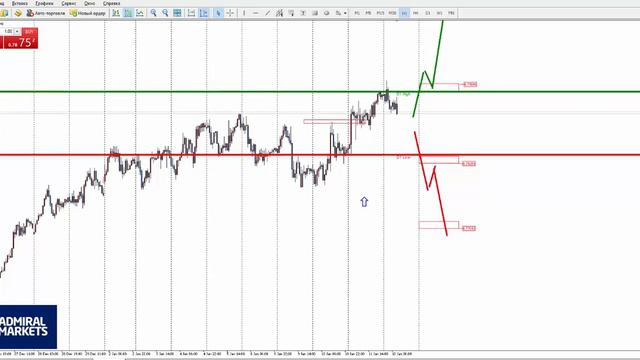
Task: Tile chart windows with grid icon
Action: tap(177, 13)
